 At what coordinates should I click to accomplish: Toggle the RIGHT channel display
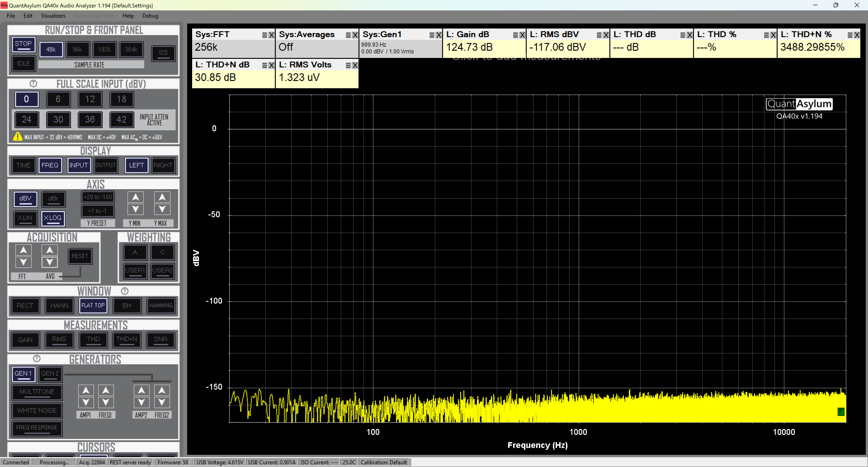click(163, 165)
